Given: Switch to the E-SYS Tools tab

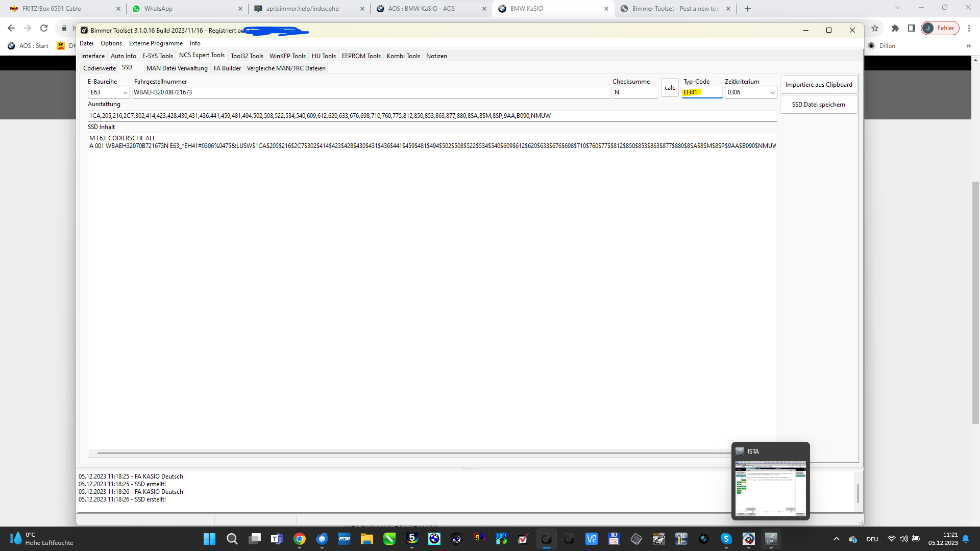Looking at the screenshot, I should coord(158,56).
